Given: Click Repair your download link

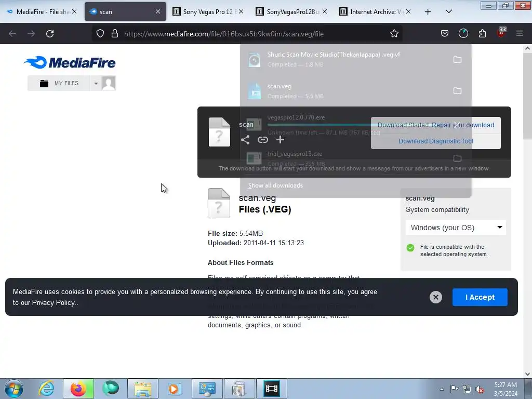Looking at the screenshot, I should [463, 125].
